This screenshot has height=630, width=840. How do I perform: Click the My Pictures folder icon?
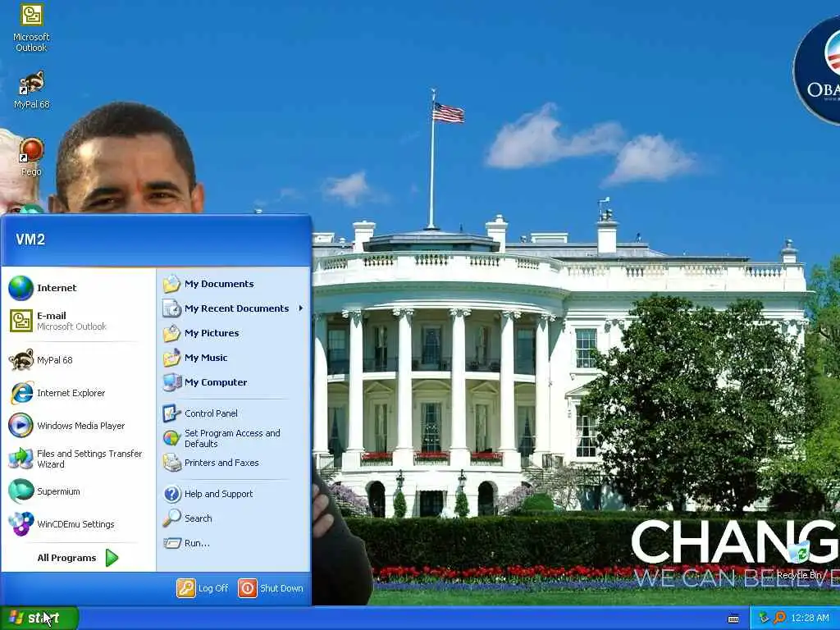(171, 333)
